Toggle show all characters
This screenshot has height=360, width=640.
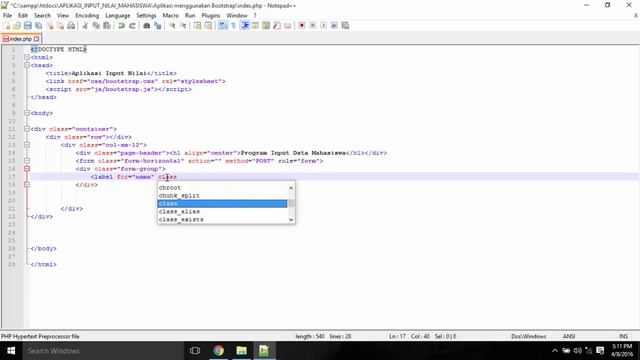point(233,26)
